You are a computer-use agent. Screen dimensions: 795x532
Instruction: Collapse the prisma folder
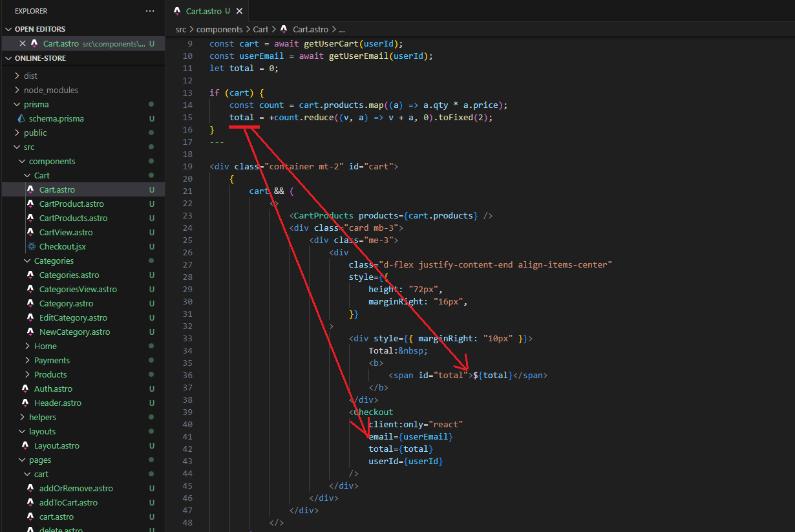(36, 104)
